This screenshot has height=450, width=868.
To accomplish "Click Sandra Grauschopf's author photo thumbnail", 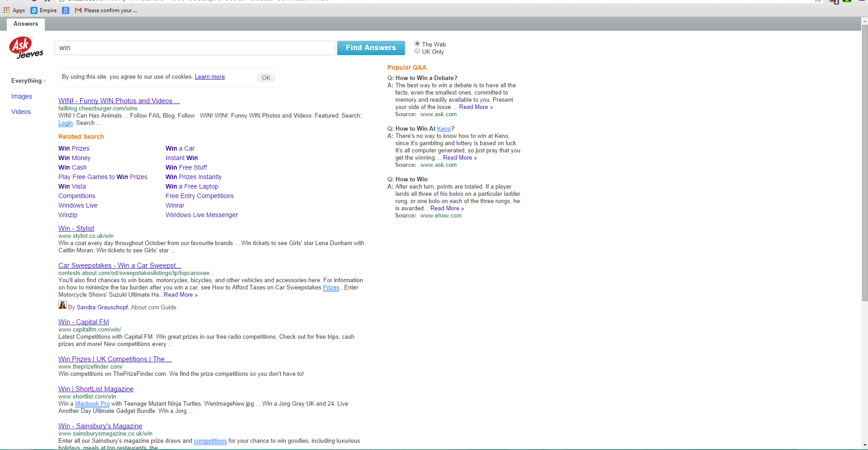I will (62, 305).
